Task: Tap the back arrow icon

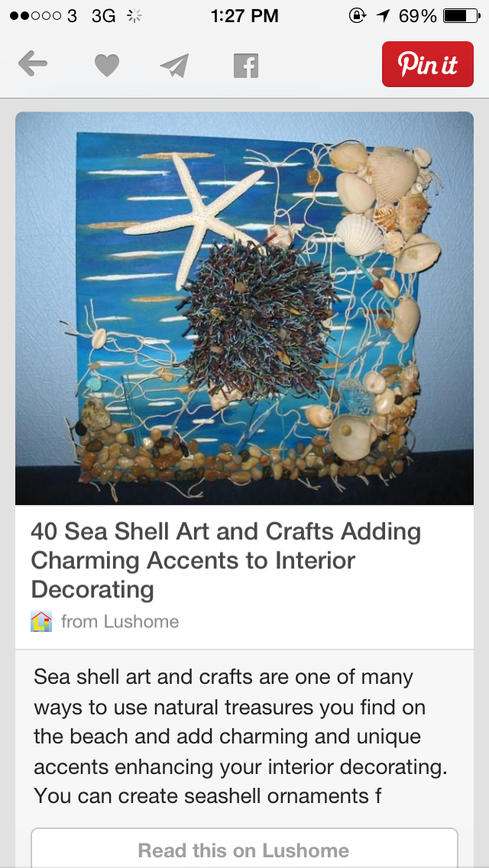Action: coord(33,64)
